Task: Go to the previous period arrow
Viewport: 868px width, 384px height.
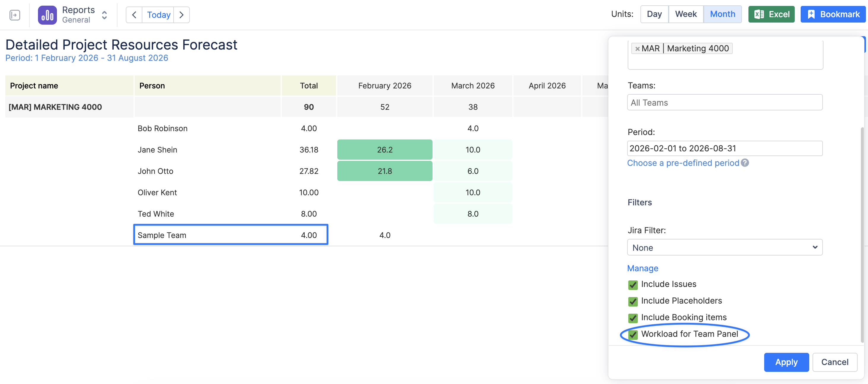Action: coord(134,15)
